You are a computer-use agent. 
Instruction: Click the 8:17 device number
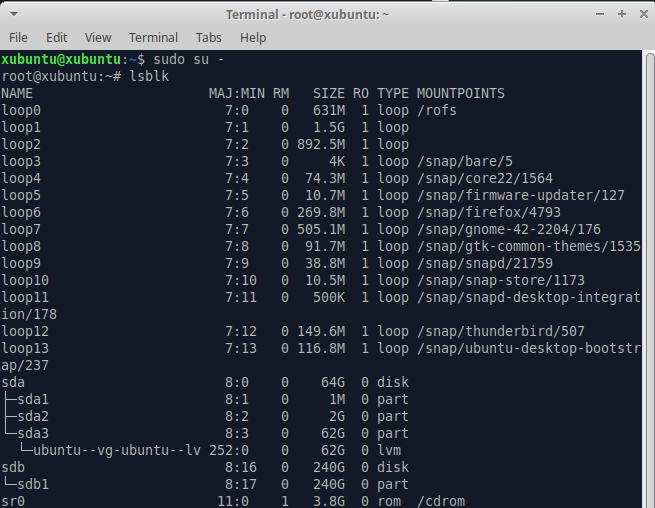(241, 484)
